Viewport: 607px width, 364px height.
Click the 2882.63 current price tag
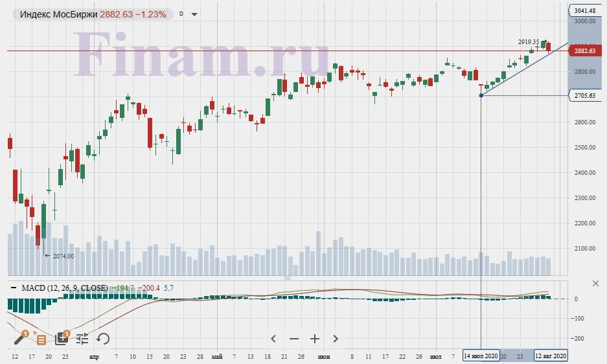tap(585, 51)
